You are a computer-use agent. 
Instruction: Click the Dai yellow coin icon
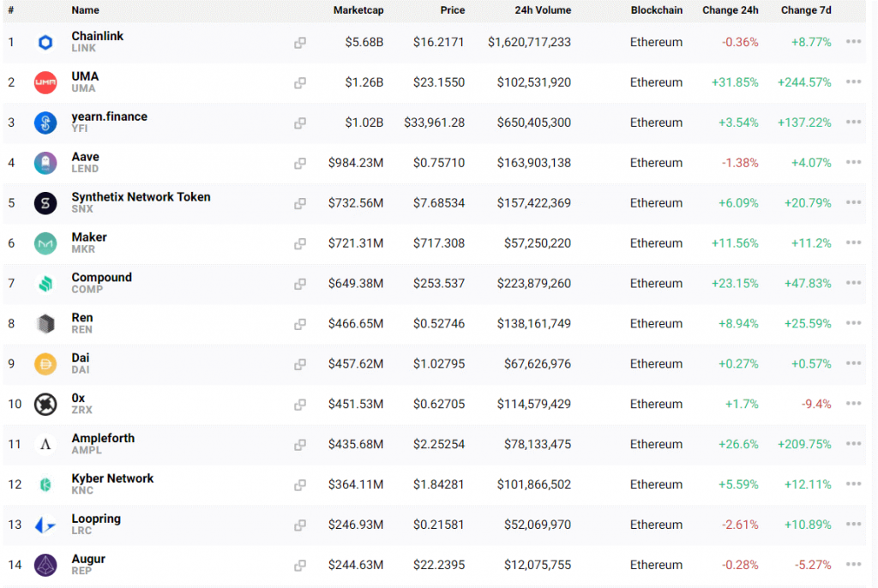pyautogui.click(x=45, y=364)
